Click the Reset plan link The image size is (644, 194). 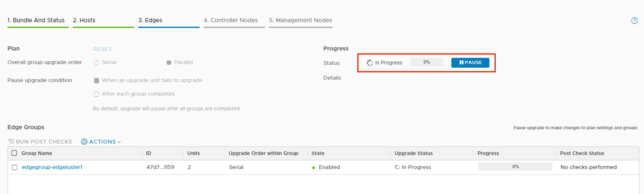102,49
